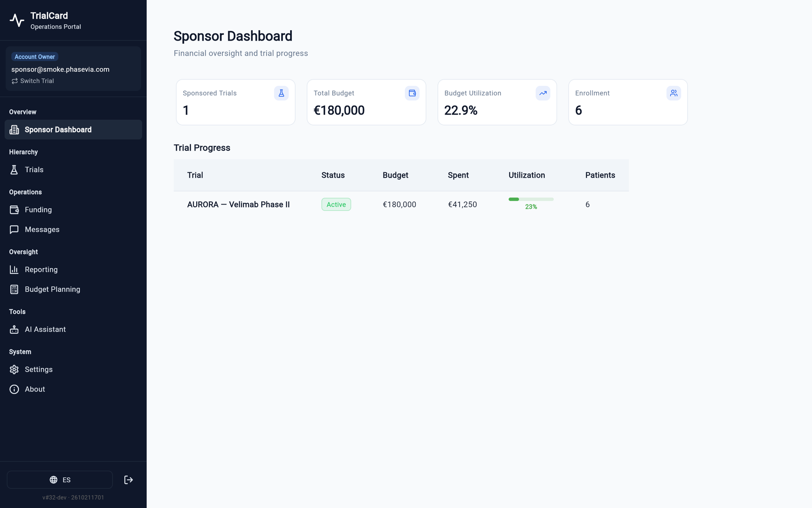Switch language with the ES button
Viewport: 812px width, 508px height.
(x=60, y=480)
